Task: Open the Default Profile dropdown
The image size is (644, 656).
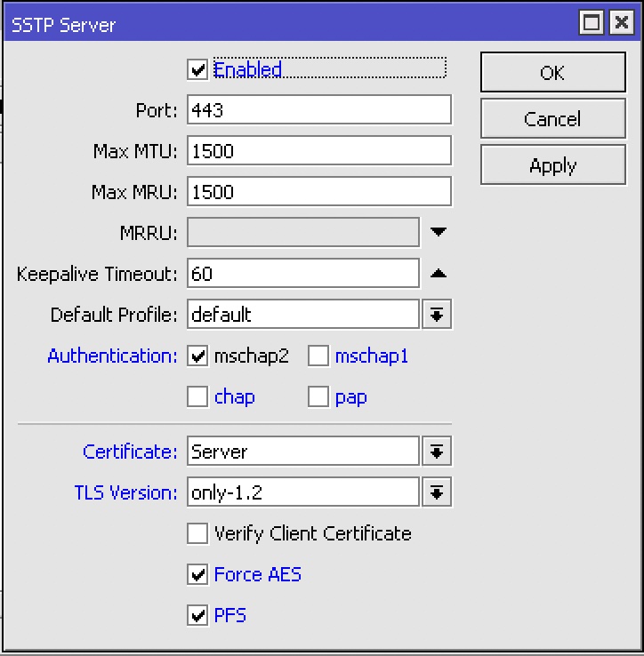Action: click(x=437, y=315)
